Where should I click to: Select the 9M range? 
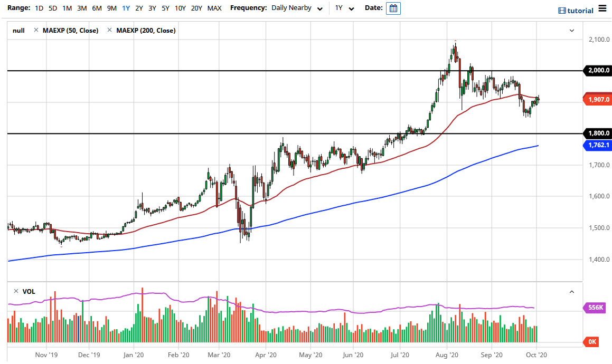pyautogui.click(x=111, y=8)
